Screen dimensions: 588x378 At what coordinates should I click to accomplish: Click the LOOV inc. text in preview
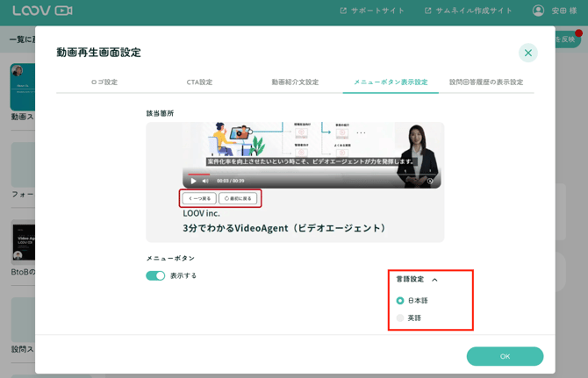pos(201,213)
